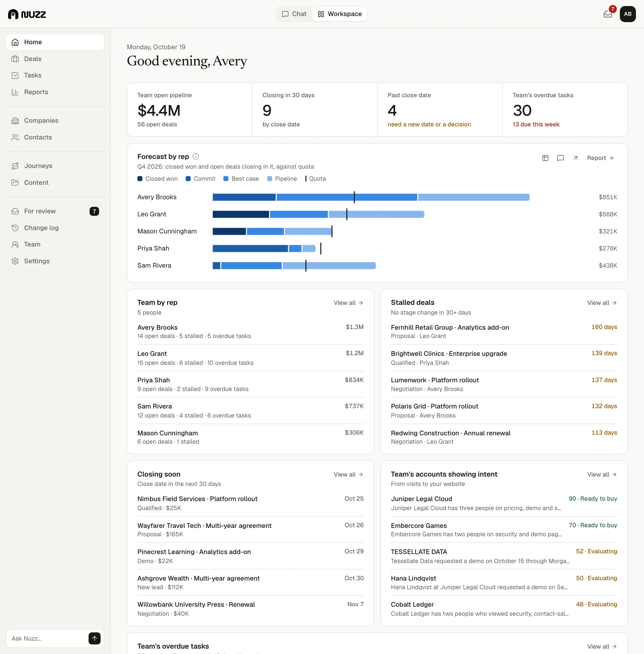644x654 pixels.
Task: Send the Ask Nuzz prompt arrow
Action: 94,638
